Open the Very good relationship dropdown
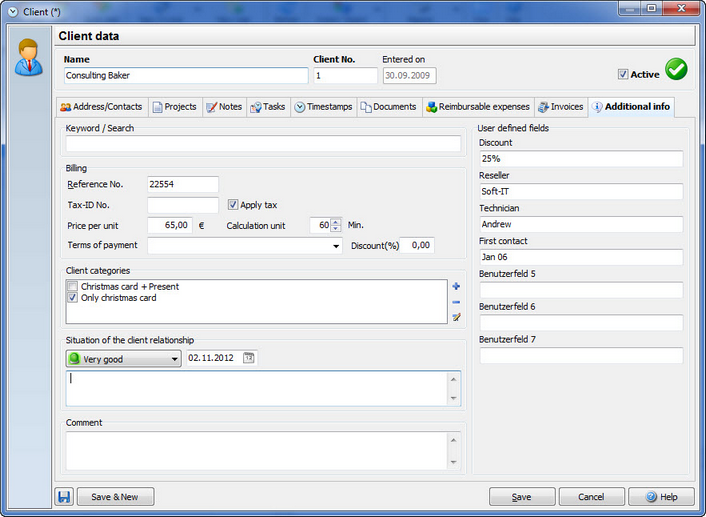This screenshot has height=517, width=706. click(x=124, y=359)
